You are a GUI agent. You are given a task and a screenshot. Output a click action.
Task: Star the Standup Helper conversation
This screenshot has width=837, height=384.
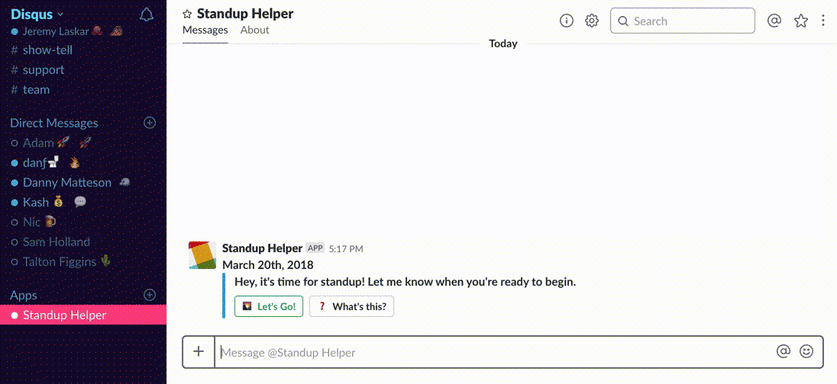(187, 14)
